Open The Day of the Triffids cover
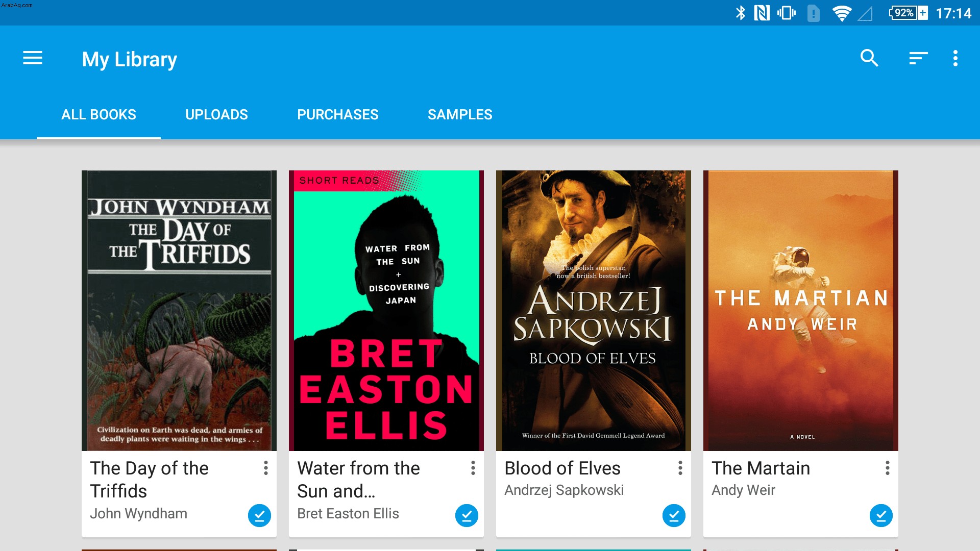The width and height of the screenshot is (980, 551). pos(179,310)
